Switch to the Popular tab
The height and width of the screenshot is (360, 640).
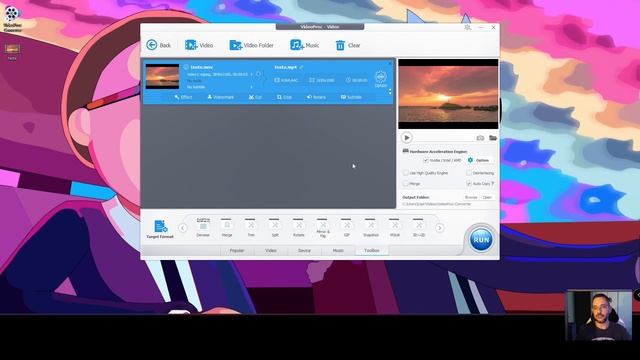(237, 251)
